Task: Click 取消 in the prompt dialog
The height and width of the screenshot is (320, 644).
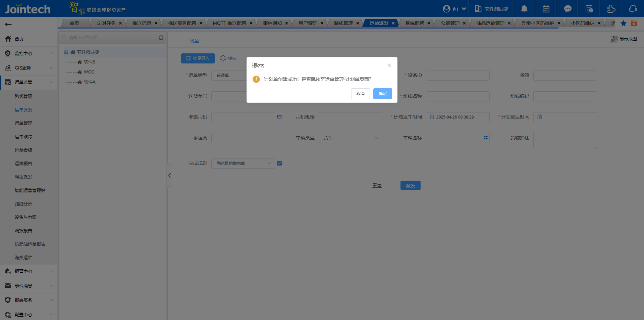Action: 360,94
